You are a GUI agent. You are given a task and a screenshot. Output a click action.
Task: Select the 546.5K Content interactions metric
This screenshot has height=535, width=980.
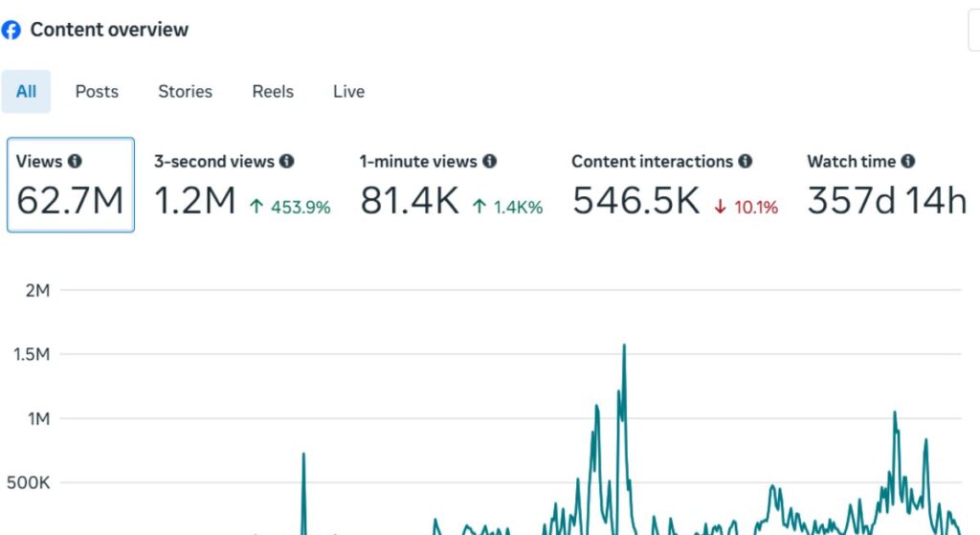pos(635,200)
